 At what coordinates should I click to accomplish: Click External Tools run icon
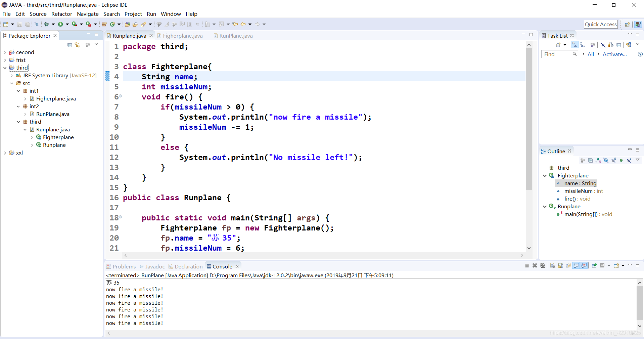[88, 24]
